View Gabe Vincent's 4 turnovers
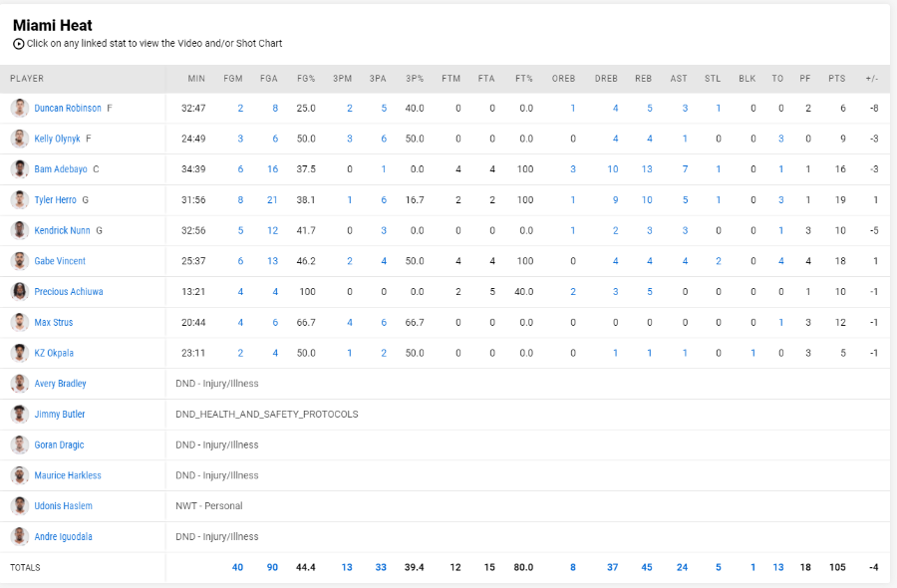897x588 pixels. click(x=780, y=261)
